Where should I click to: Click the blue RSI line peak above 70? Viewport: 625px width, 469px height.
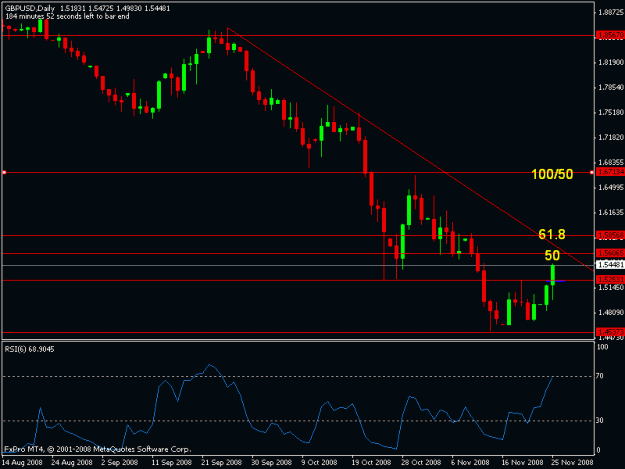[210, 365]
